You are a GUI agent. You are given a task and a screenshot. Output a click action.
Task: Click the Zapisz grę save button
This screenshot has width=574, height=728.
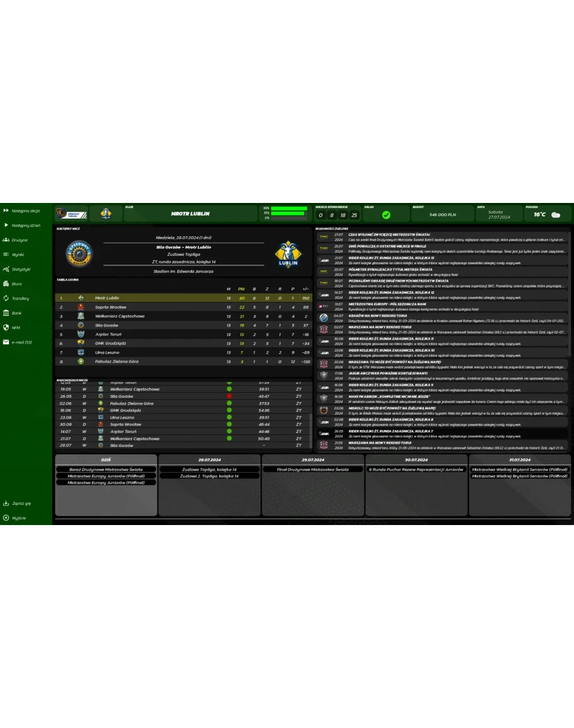21,504
